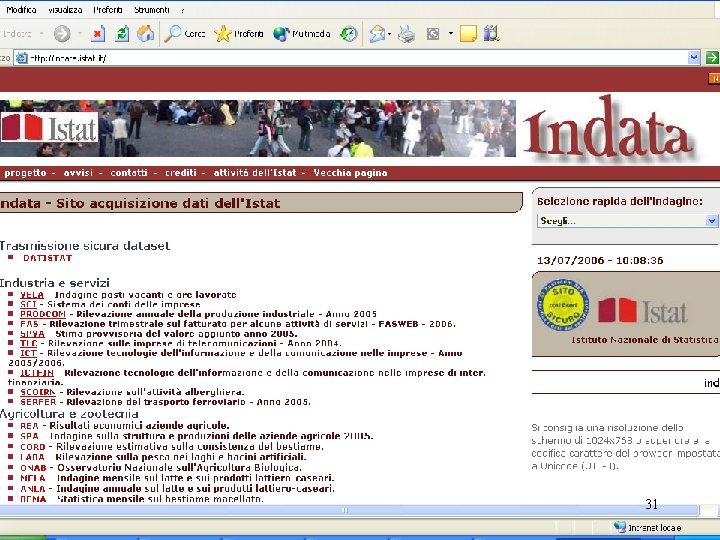Open browsing History clock icon
720x540 pixels.
pyautogui.click(x=349, y=34)
